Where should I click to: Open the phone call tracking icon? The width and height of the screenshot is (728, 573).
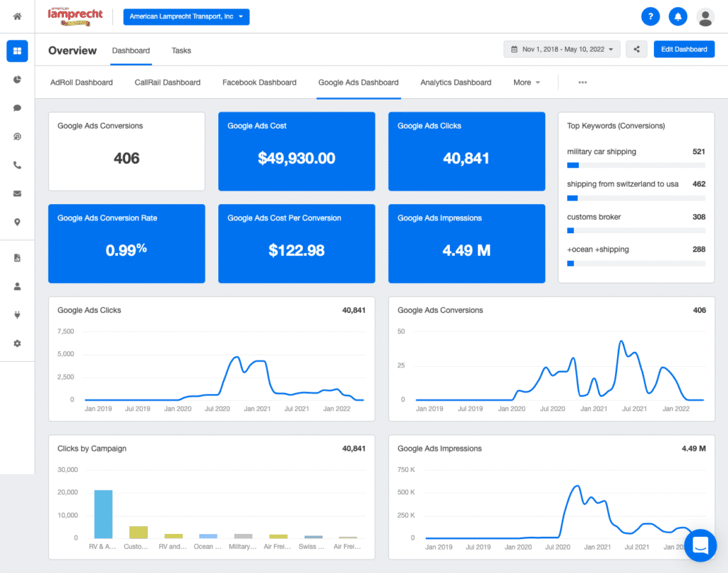click(x=17, y=165)
